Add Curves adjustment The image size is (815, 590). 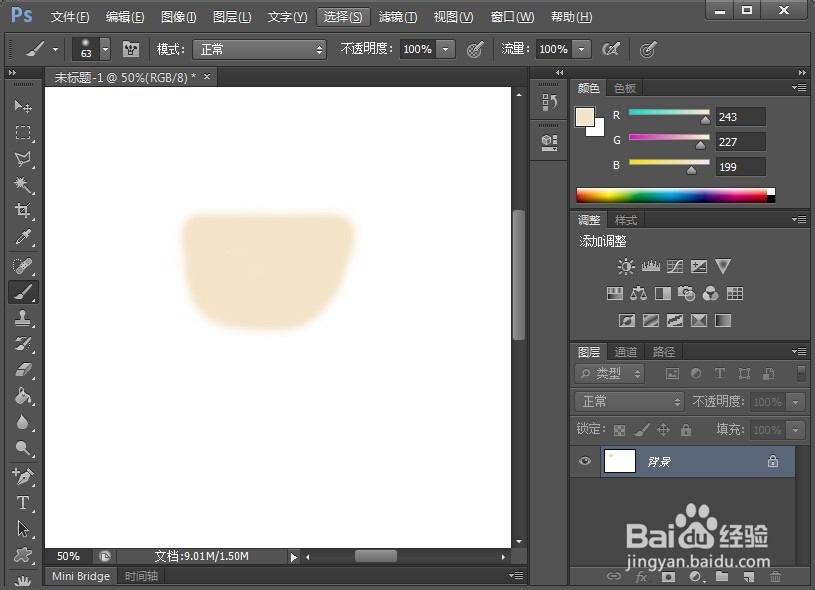pyautogui.click(x=675, y=267)
